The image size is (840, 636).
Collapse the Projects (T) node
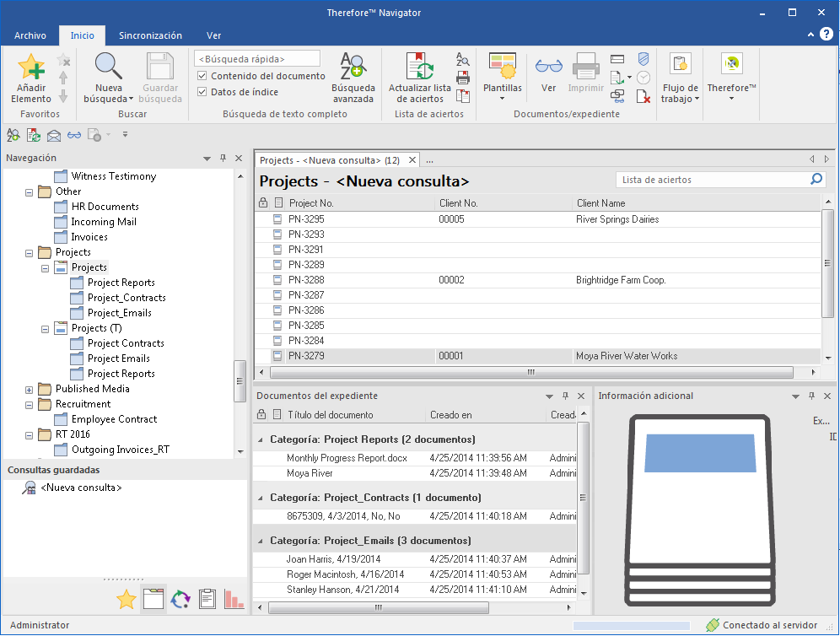(45, 329)
